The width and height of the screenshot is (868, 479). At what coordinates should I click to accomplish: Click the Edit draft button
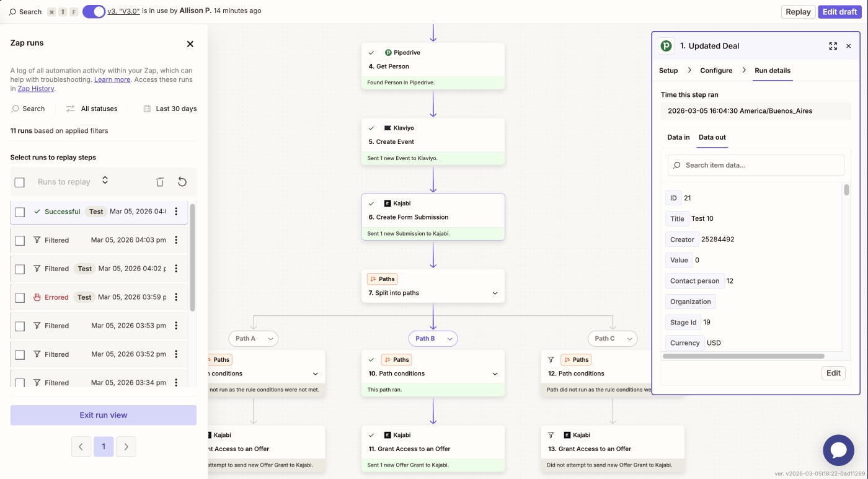pos(839,12)
